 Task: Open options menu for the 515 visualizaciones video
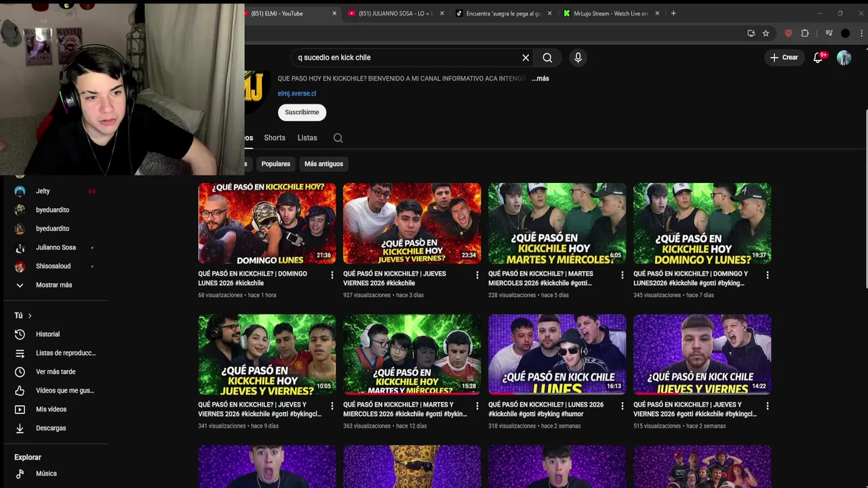pyautogui.click(x=767, y=406)
